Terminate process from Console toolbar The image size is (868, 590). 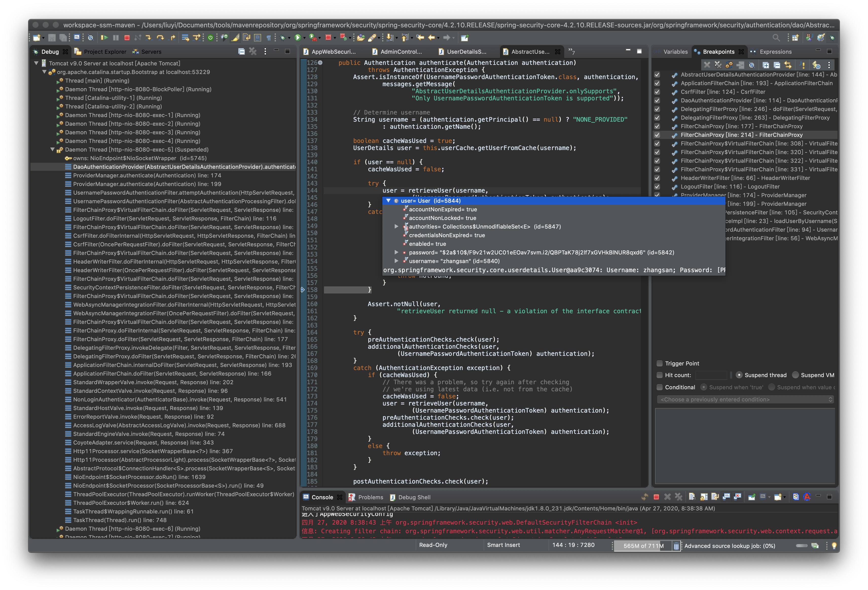point(656,497)
